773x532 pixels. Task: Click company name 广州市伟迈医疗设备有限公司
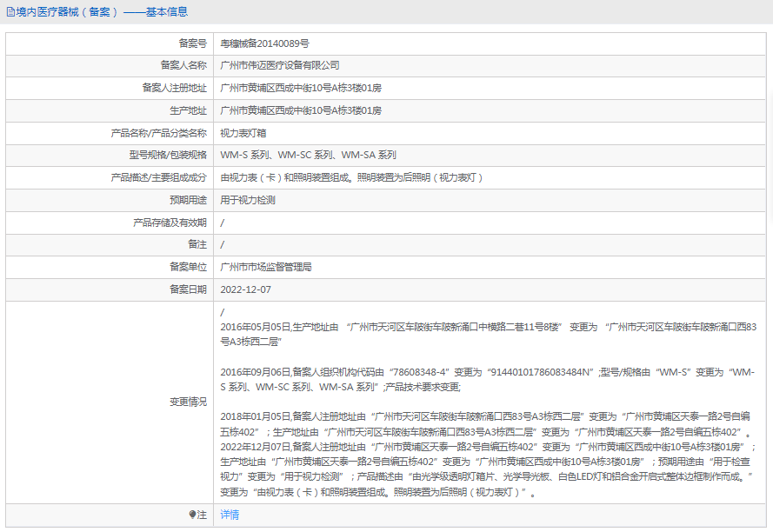point(279,65)
